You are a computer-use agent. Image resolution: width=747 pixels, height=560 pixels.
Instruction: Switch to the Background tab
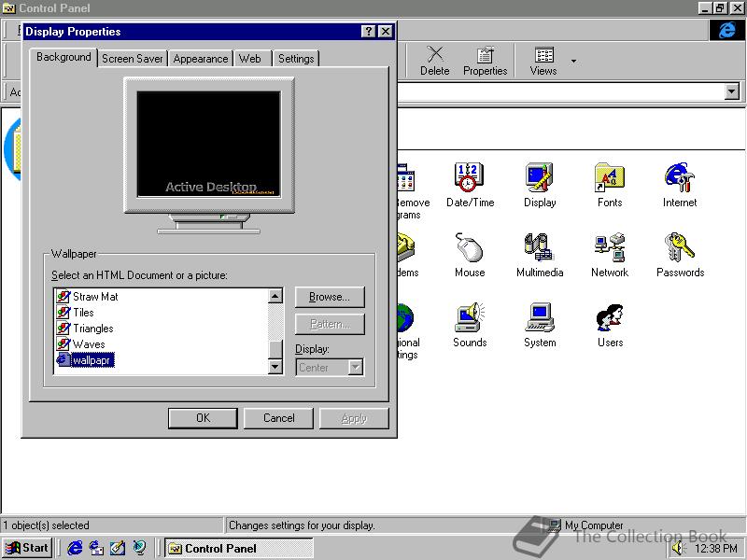(63, 57)
